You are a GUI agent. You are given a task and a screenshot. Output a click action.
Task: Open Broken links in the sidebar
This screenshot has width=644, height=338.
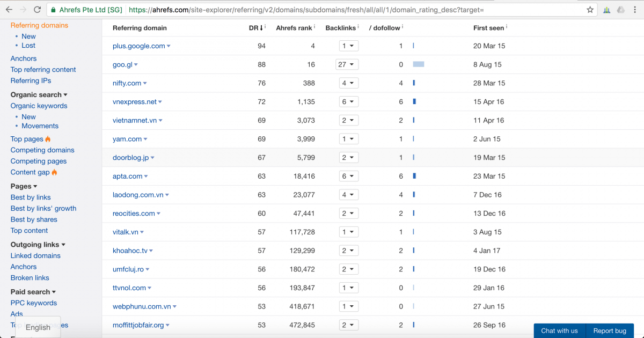point(30,278)
